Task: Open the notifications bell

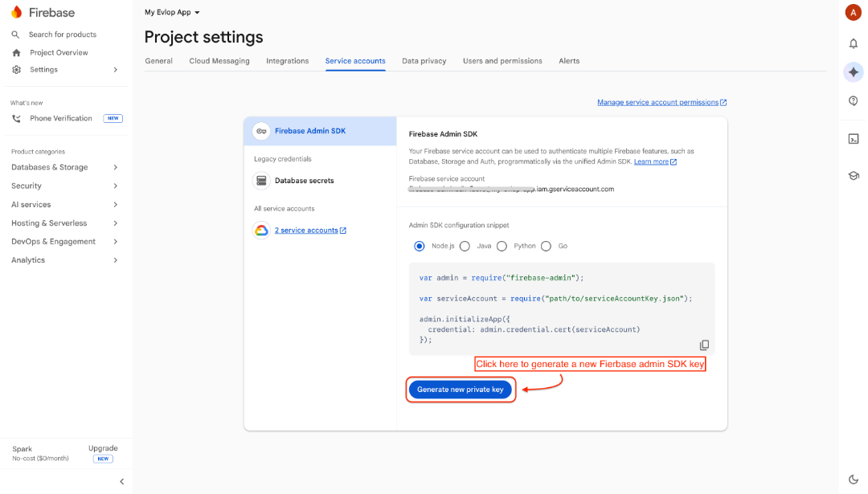Action: pos(853,43)
